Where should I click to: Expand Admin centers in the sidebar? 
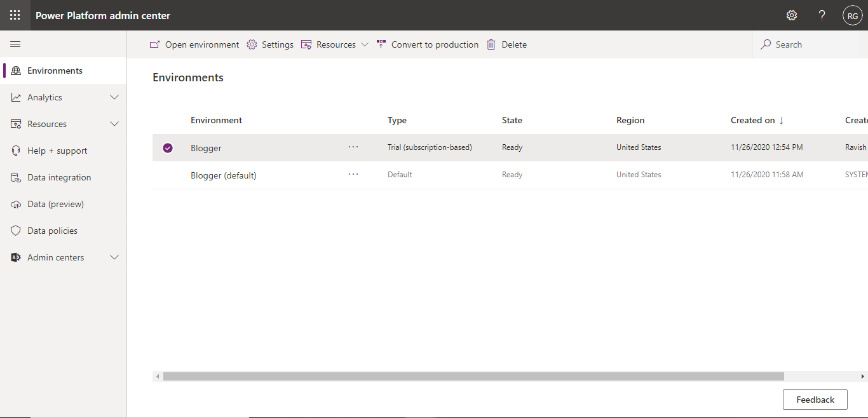(114, 257)
